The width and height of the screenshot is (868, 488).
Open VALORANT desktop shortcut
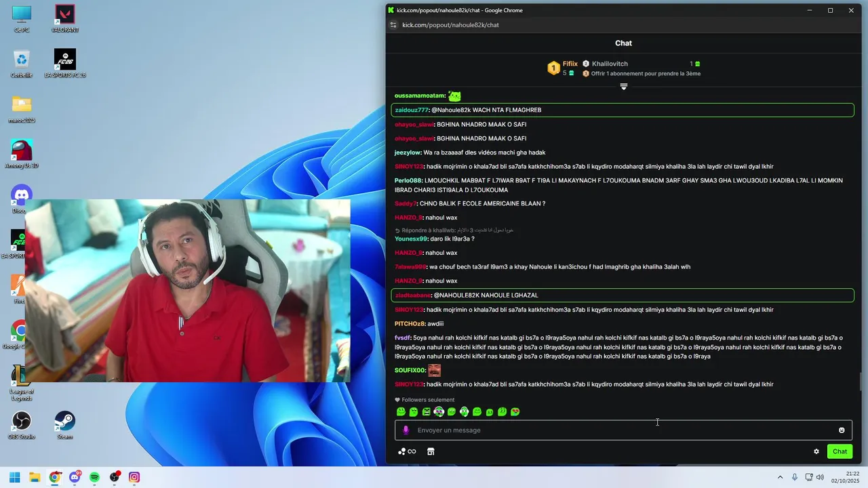tap(65, 18)
